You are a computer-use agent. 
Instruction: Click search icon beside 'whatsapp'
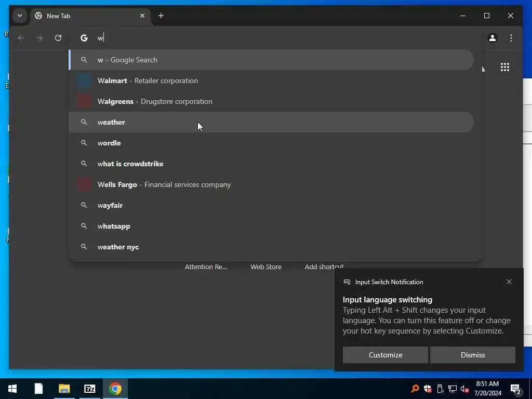tap(84, 226)
